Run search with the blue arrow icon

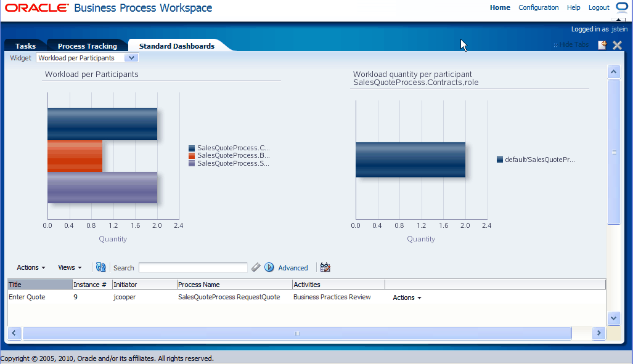(269, 267)
